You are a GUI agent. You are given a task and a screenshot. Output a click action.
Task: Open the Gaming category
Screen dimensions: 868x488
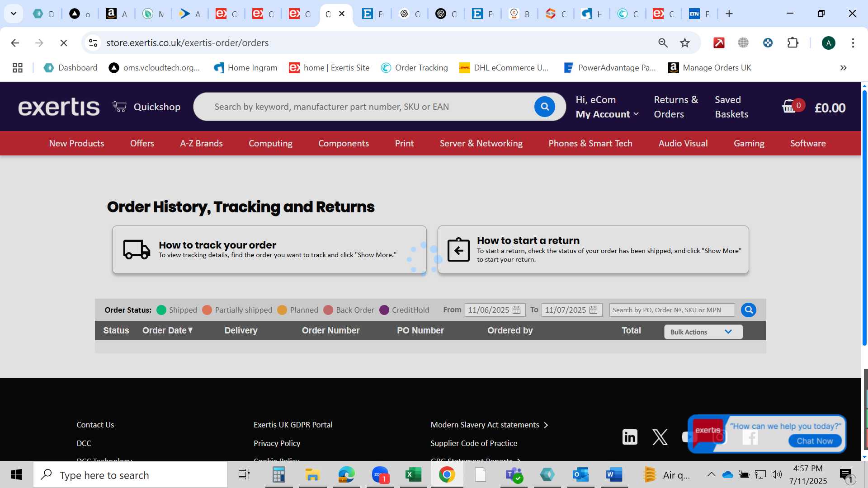749,143
